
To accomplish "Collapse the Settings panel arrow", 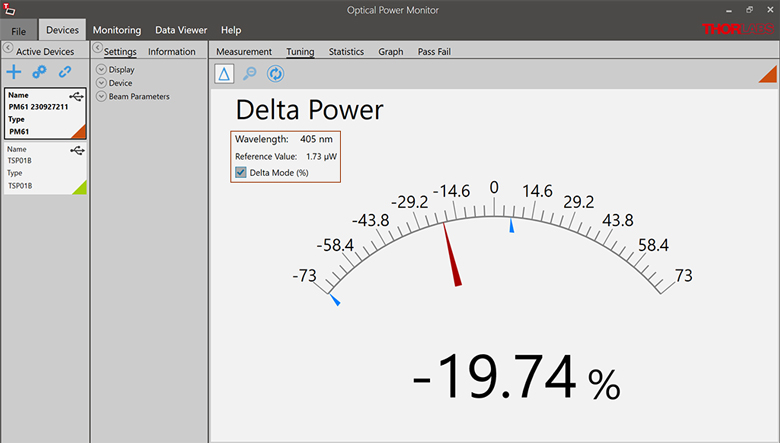I will coord(97,48).
